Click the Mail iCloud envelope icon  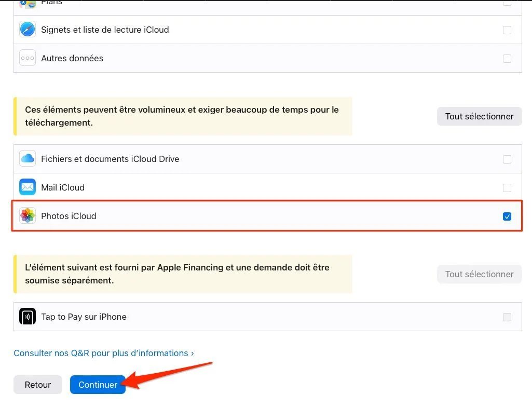pyautogui.click(x=28, y=187)
